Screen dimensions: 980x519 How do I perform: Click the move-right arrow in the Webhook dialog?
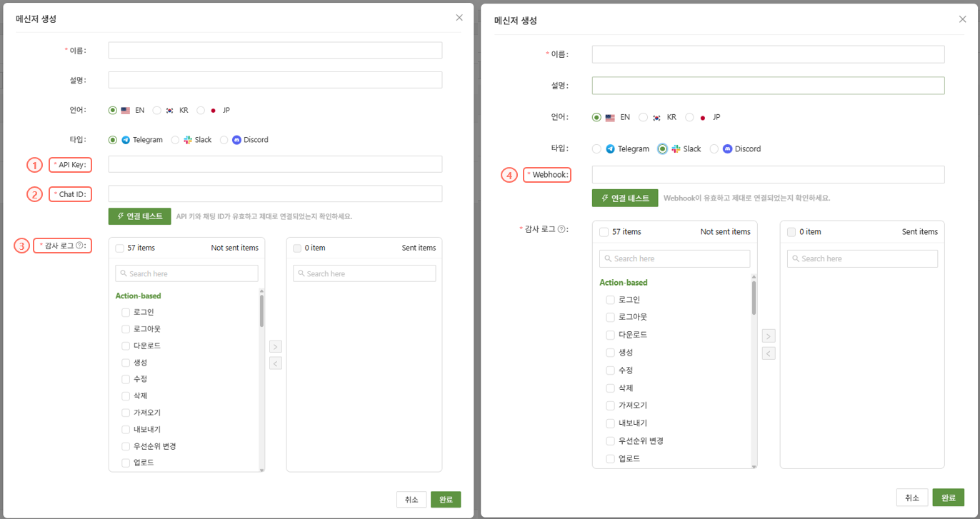click(x=769, y=336)
